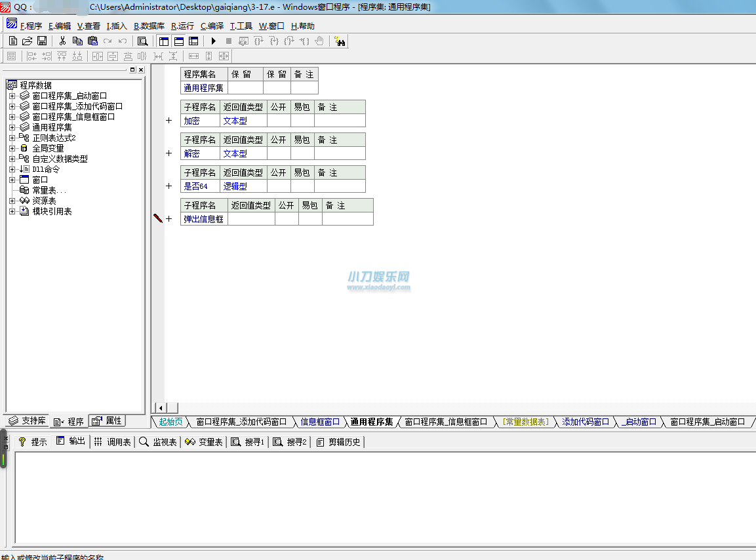Click the open folder toolbar icon

[28, 41]
